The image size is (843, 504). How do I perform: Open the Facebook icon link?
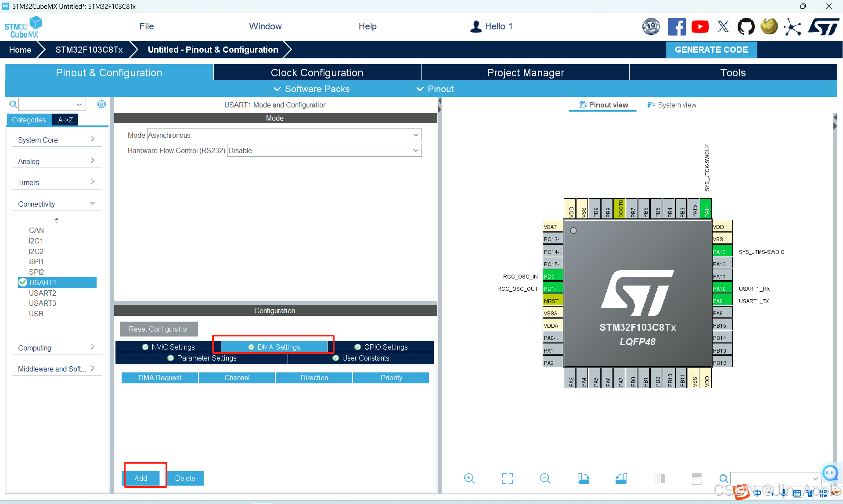[677, 27]
